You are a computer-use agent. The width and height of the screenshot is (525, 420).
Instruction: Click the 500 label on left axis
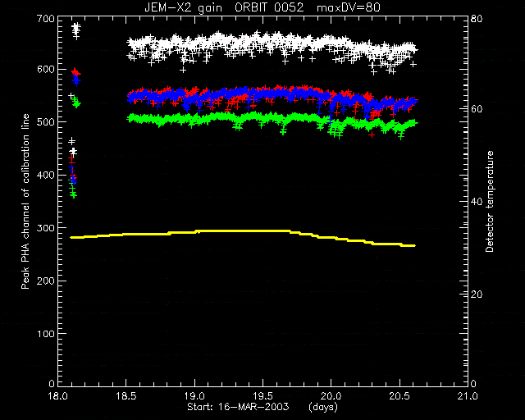46,122
